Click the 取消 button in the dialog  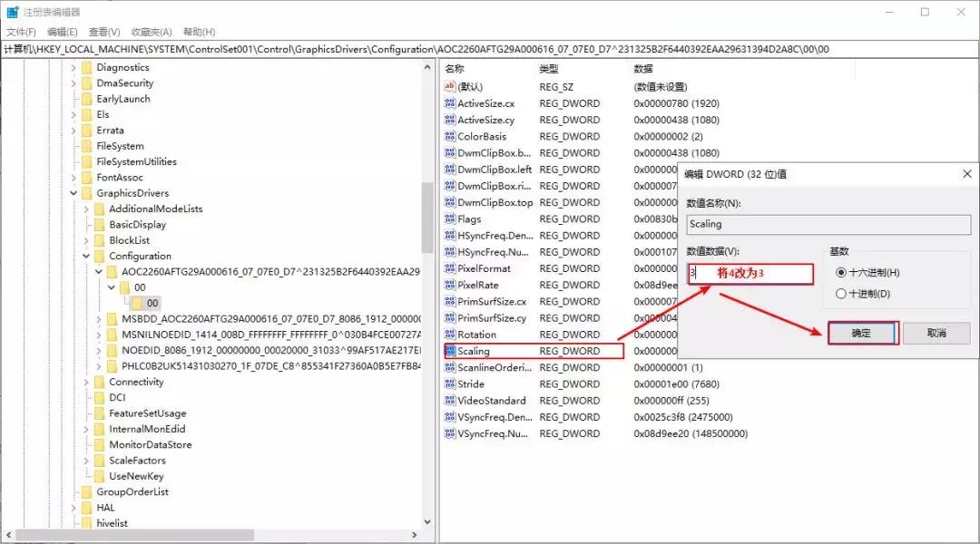pos(936,333)
